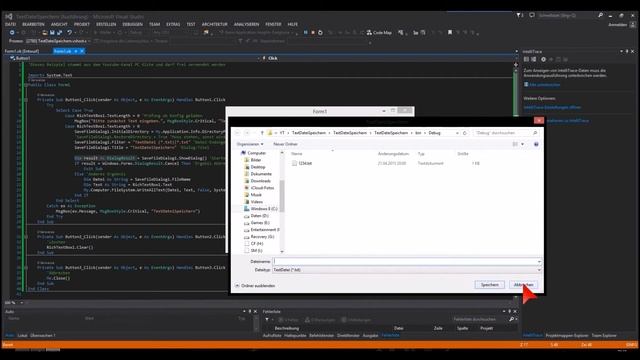Screen dimensions: 640x360
Task: Click Up one level arrow in save dialog
Action: [262, 133]
